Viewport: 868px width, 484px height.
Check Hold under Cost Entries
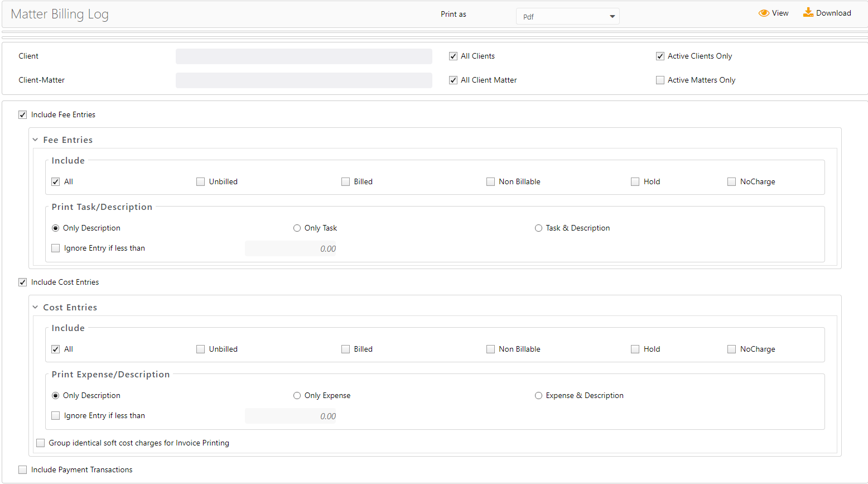point(635,349)
